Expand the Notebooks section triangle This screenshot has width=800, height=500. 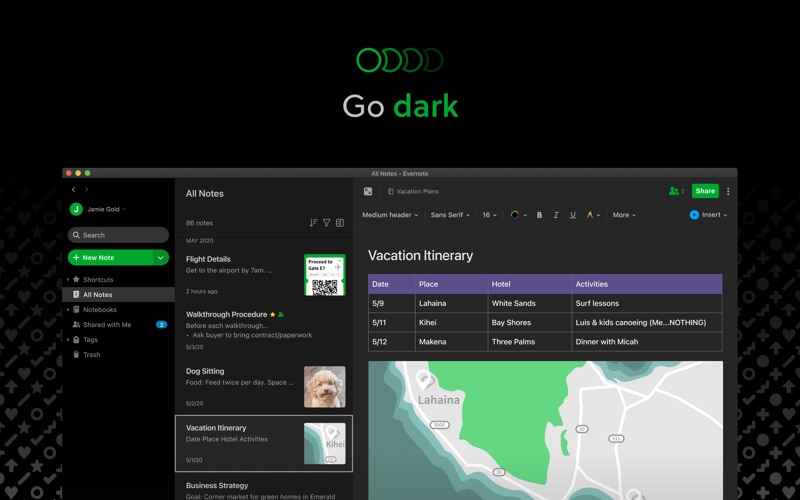(68, 310)
